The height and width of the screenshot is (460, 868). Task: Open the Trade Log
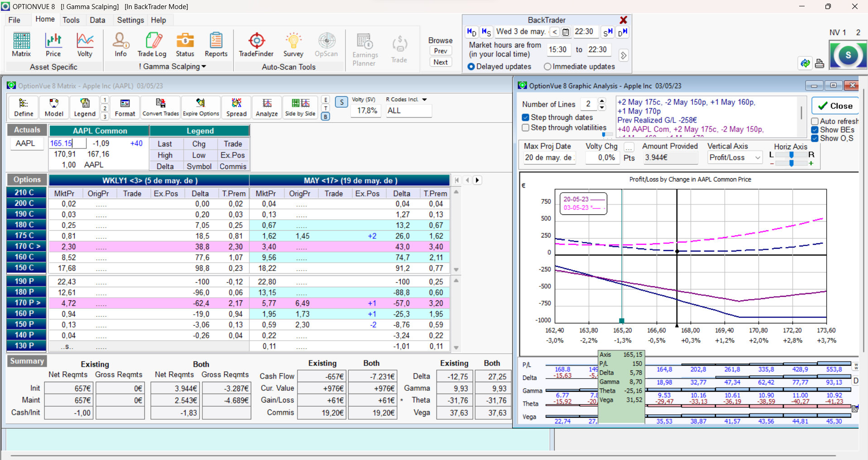tap(152, 45)
